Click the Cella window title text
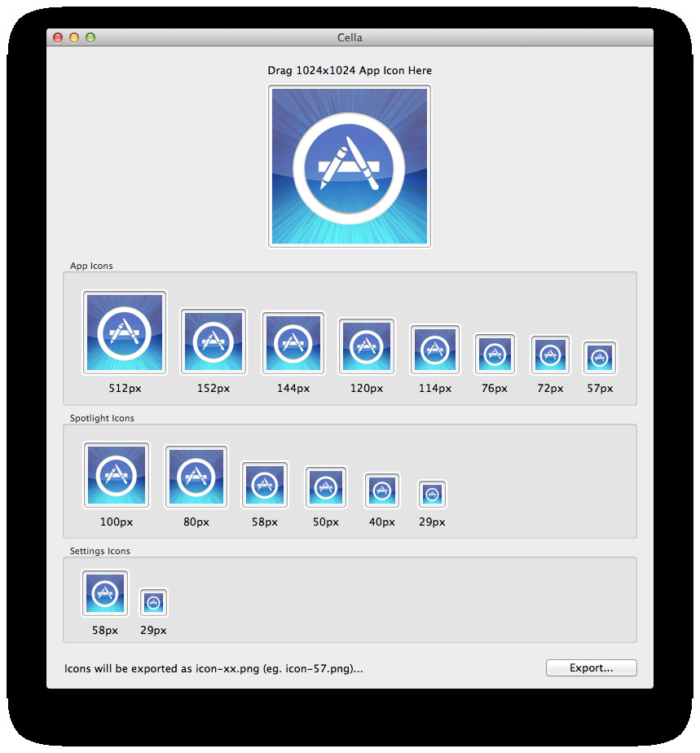The image size is (700, 753). (x=350, y=37)
